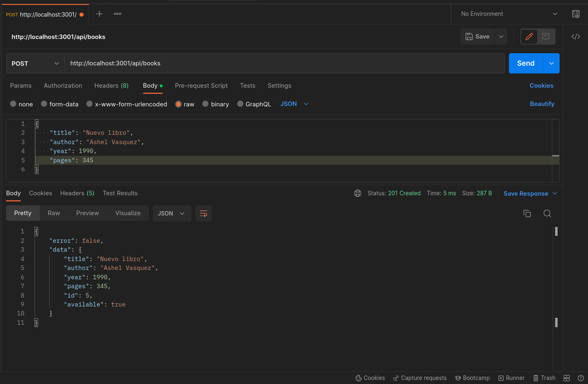Open Cookies from the bottom status bar
The image size is (588, 384).
tap(370, 378)
